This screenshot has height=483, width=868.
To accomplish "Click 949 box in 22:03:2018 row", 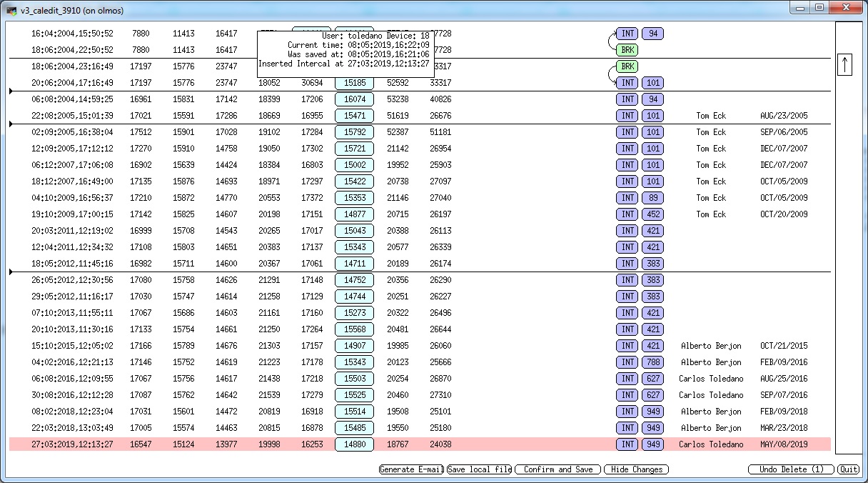I will click(652, 428).
